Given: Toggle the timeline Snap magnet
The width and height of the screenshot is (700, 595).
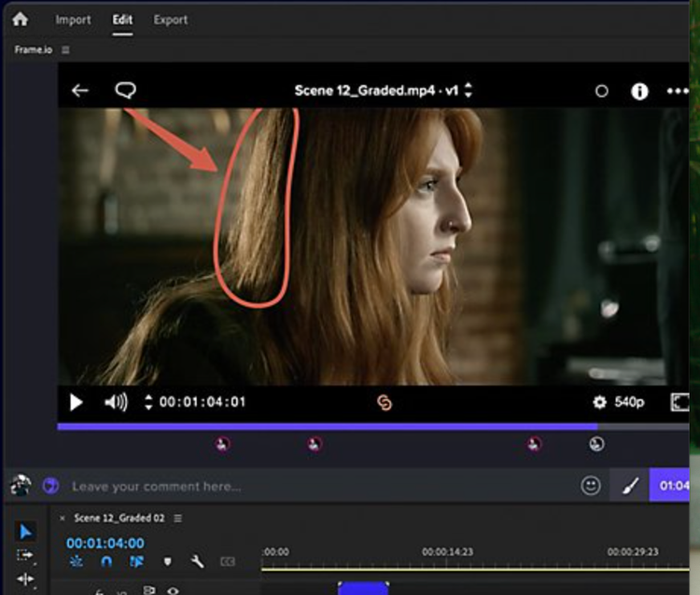Looking at the screenshot, I should (x=106, y=561).
